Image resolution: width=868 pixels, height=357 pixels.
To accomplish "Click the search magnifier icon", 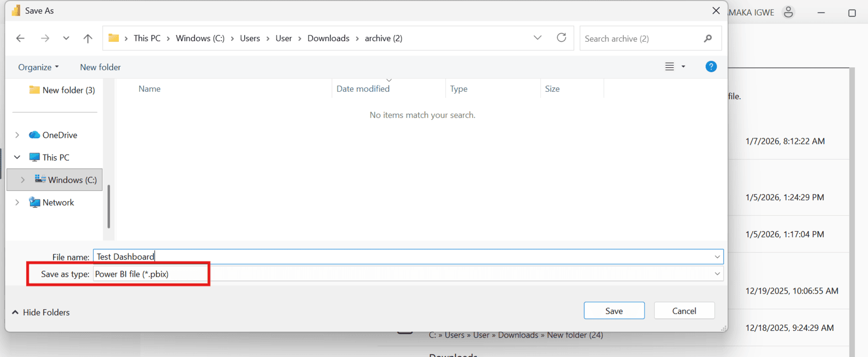I will pyautogui.click(x=707, y=39).
